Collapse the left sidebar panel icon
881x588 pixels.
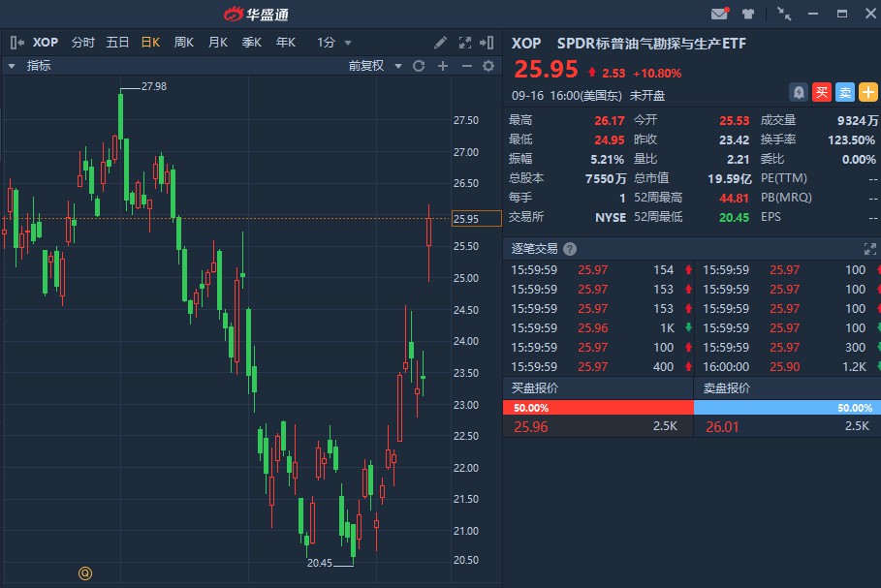tap(16, 43)
